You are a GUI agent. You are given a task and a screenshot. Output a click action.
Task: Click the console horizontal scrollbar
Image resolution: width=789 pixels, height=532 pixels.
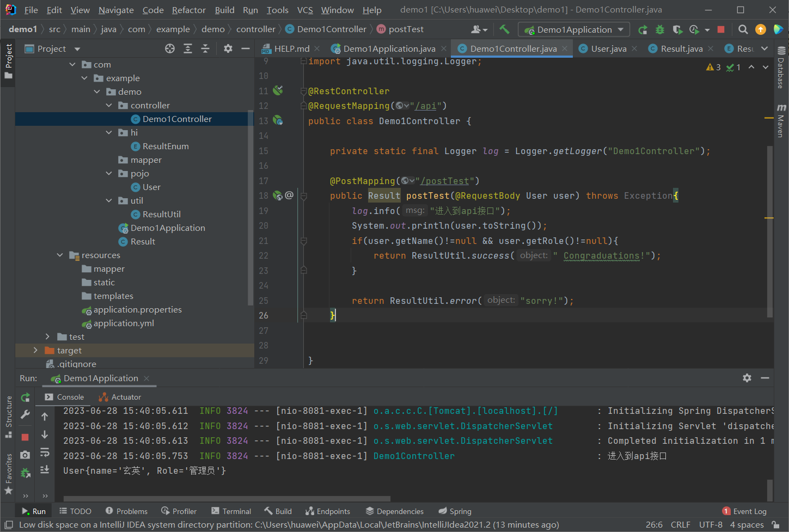(x=227, y=498)
